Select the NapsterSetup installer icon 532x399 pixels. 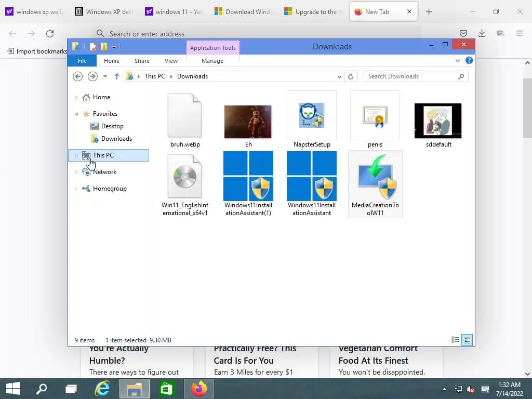312,115
